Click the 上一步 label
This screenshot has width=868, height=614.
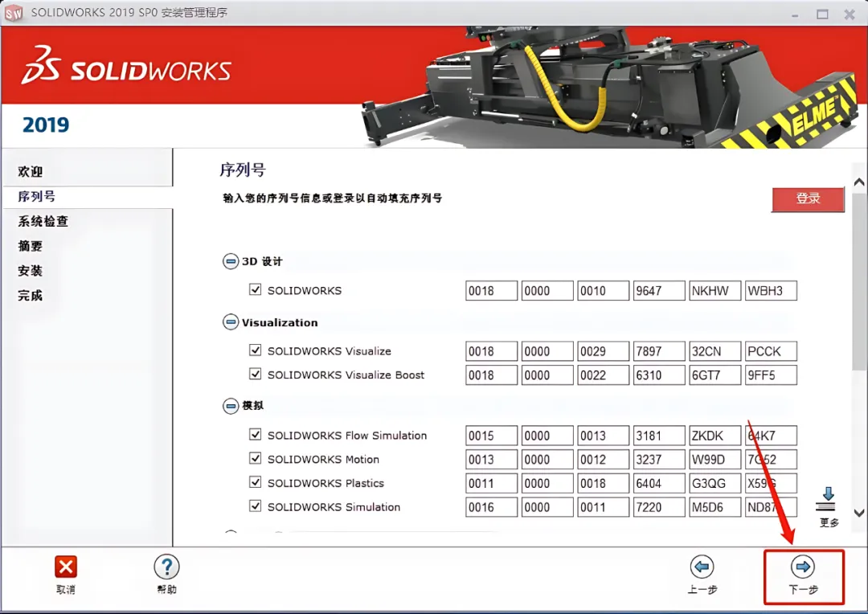pos(702,590)
